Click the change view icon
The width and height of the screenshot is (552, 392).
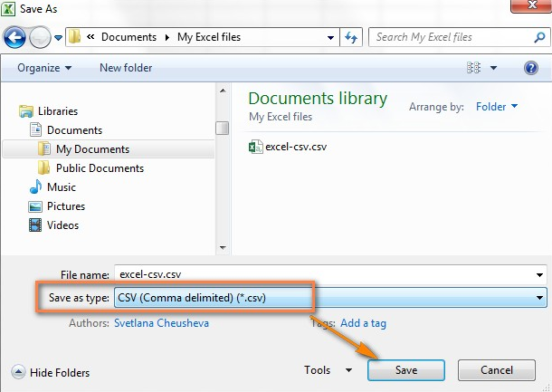point(473,68)
